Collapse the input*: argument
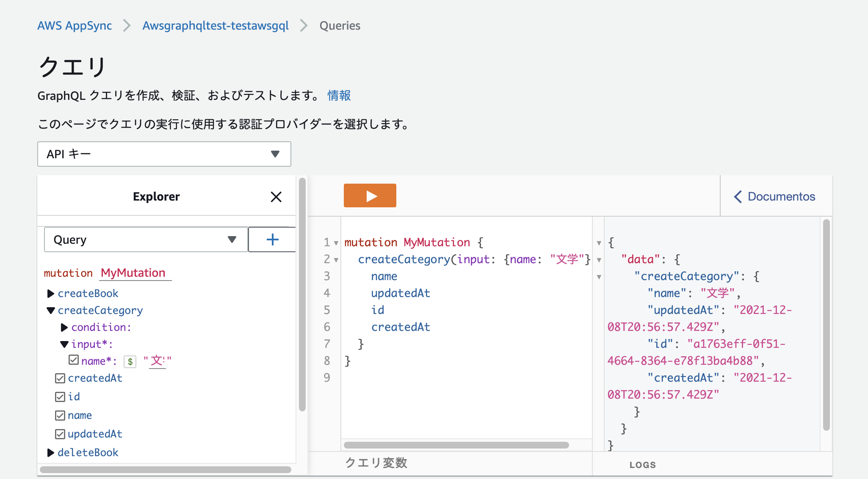Screen dimensions: 868x479 coord(64,344)
